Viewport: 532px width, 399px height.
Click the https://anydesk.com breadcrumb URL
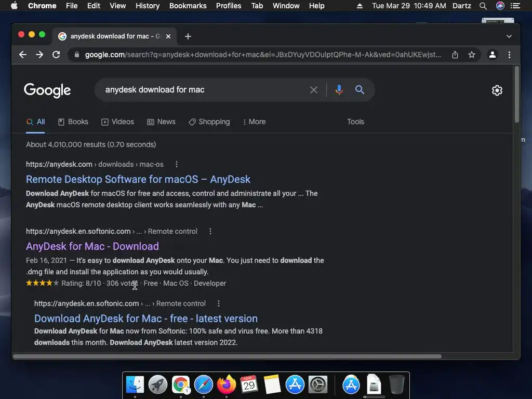pos(59,164)
